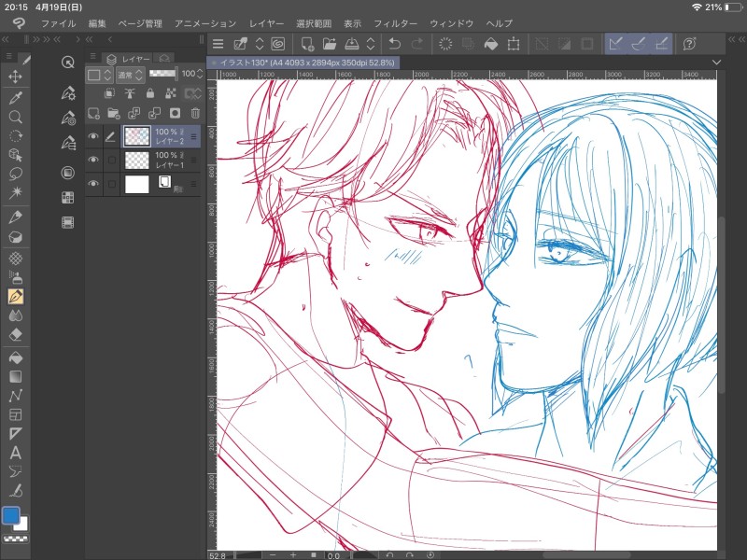
Task: Switch to the イラスト130 canvas tab
Action: [x=303, y=63]
